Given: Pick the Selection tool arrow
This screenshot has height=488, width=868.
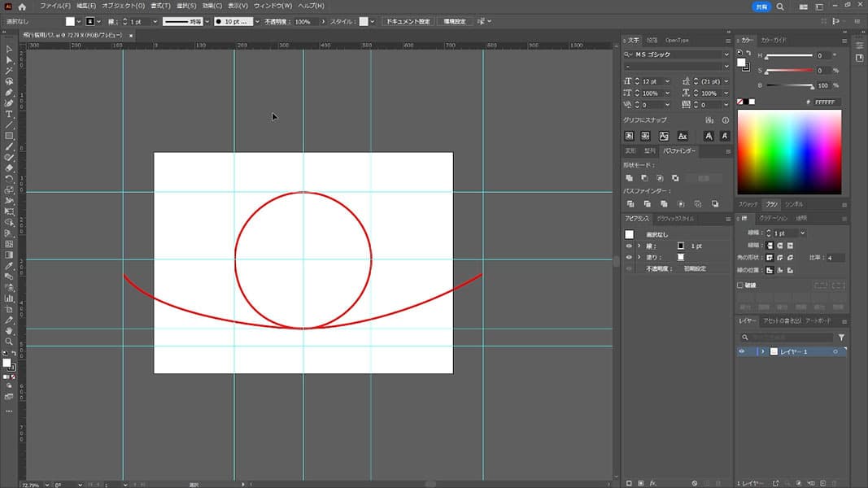Looking at the screenshot, I should [9, 50].
